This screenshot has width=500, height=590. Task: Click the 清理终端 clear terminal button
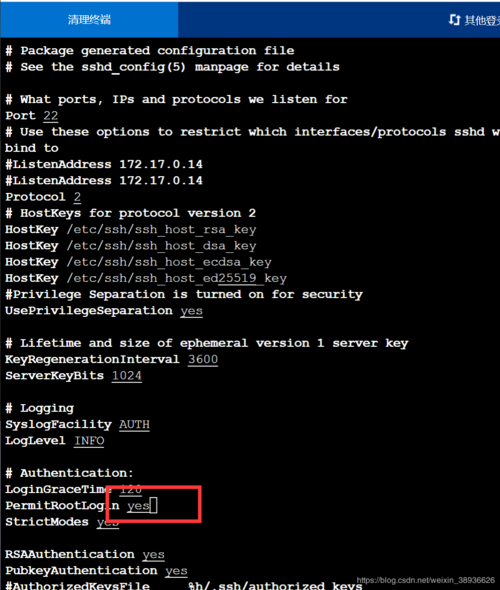(89, 19)
